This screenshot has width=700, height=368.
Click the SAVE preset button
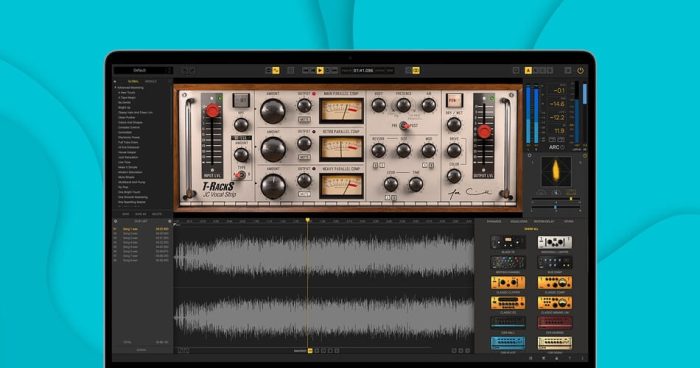coord(126,214)
